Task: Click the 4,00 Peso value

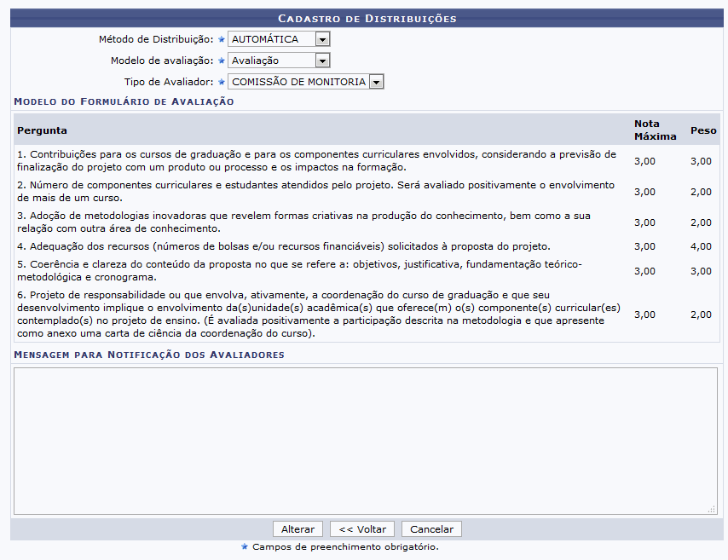Action: click(701, 246)
